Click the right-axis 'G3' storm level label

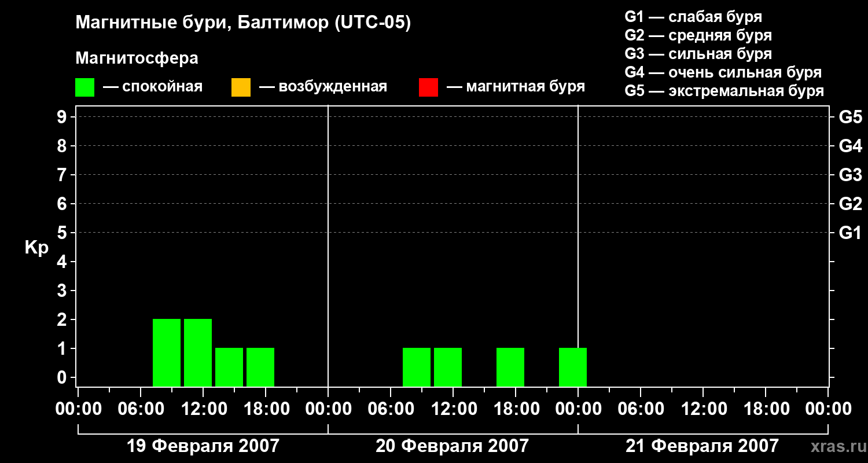click(851, 175)
